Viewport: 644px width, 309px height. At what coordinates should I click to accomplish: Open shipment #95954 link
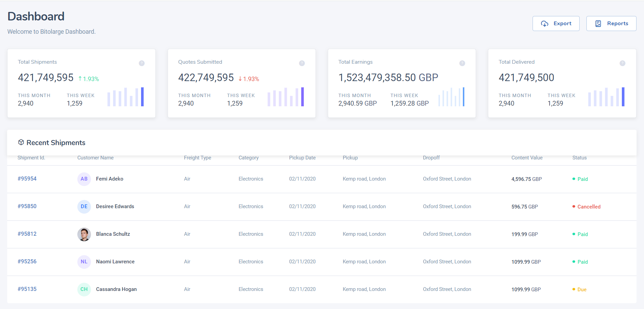27,179
